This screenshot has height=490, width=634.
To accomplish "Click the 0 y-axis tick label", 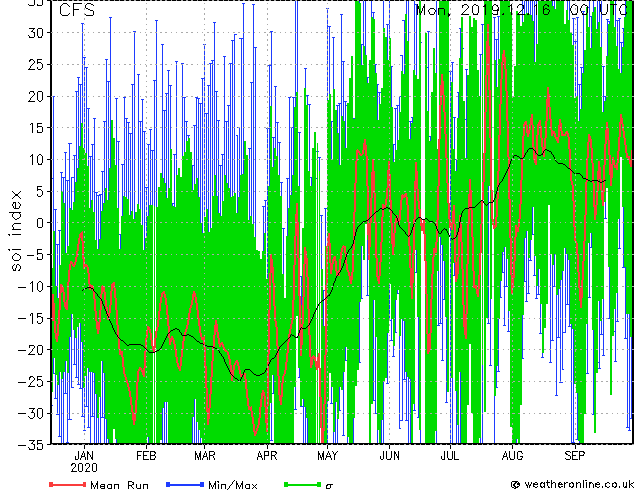I will click(40, 223).
